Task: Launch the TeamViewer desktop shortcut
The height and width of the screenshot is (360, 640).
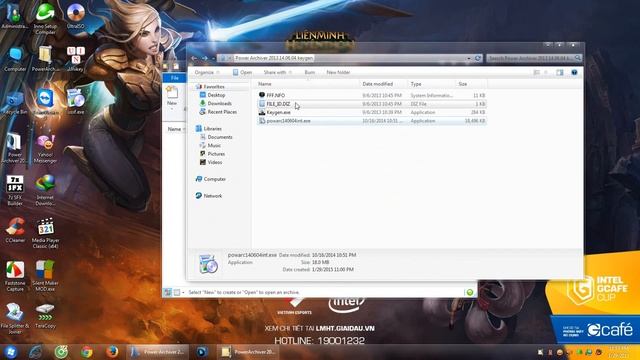Action: 45,102
